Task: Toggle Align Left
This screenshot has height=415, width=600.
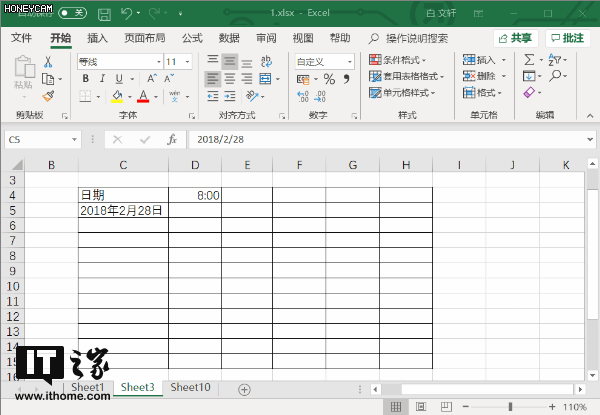Action: tap(213, 79)
